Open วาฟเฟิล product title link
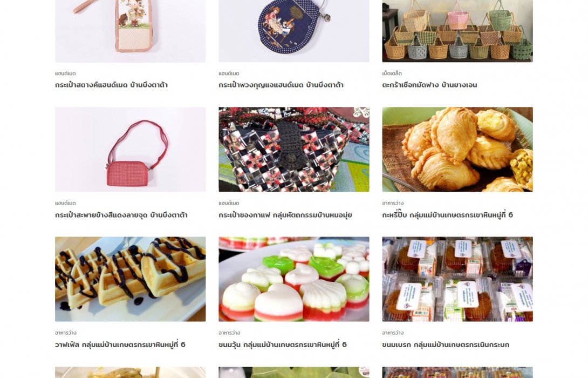 120,345
